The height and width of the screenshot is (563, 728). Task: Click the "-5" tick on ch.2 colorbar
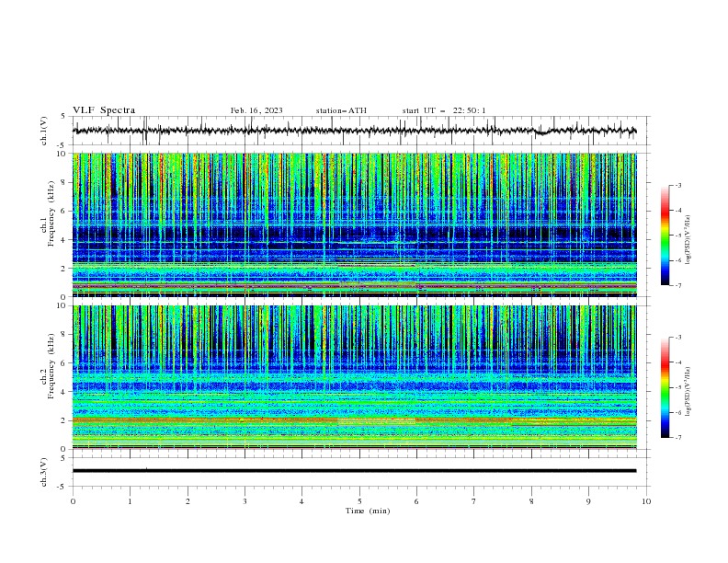(x=677, y=387)
